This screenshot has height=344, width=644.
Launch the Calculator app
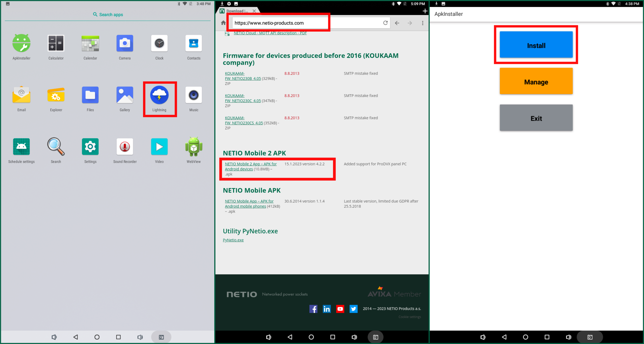click(x=56, y=43)
